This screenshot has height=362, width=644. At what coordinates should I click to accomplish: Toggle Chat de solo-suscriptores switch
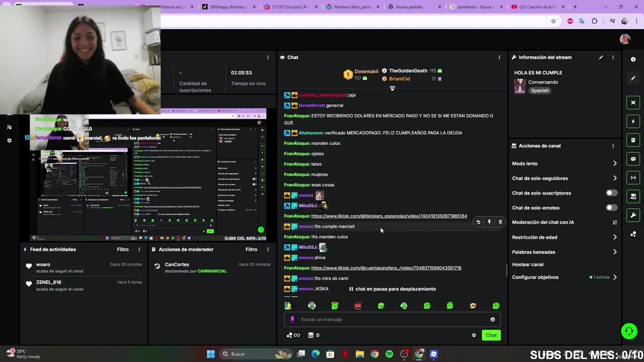tap(611, 193)
